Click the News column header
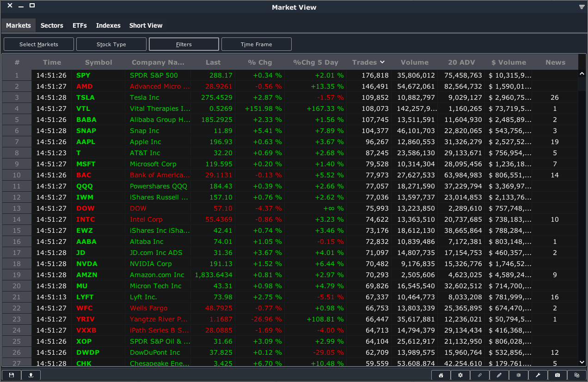This screenshot has height=382, width=588. [555, 62]
